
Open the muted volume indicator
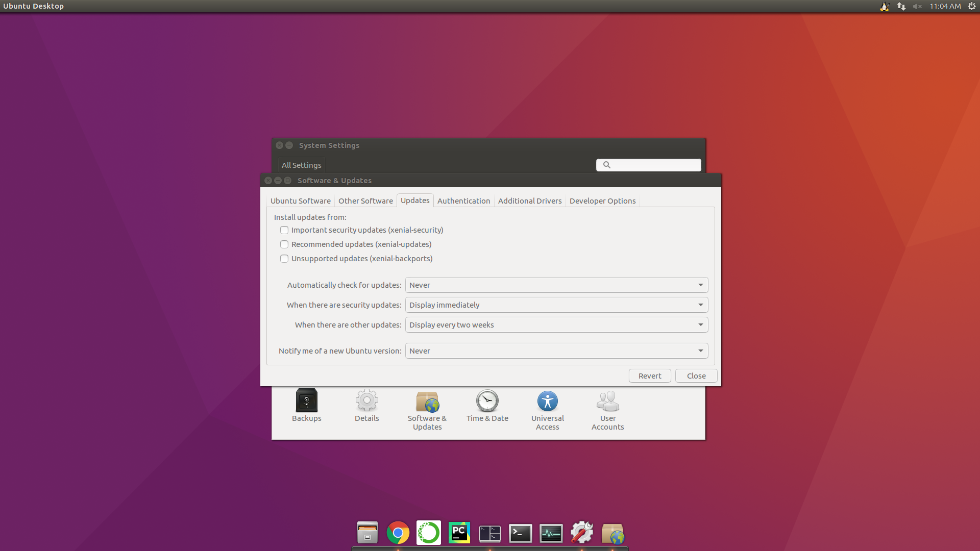tap(917, 6)
